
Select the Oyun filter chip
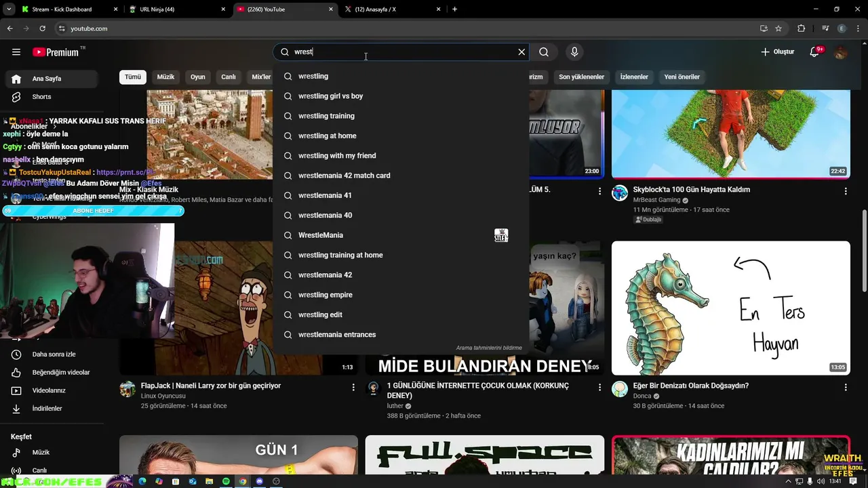click(x=198, y=77)
